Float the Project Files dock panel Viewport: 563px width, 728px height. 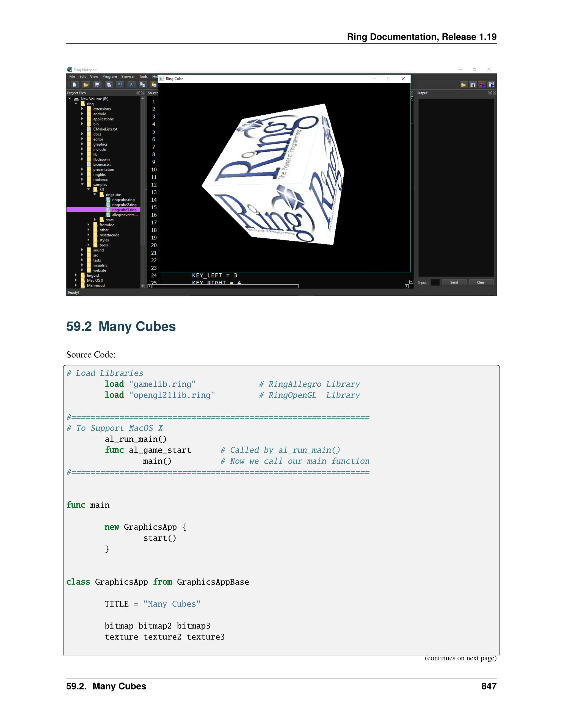pos(138,93)
